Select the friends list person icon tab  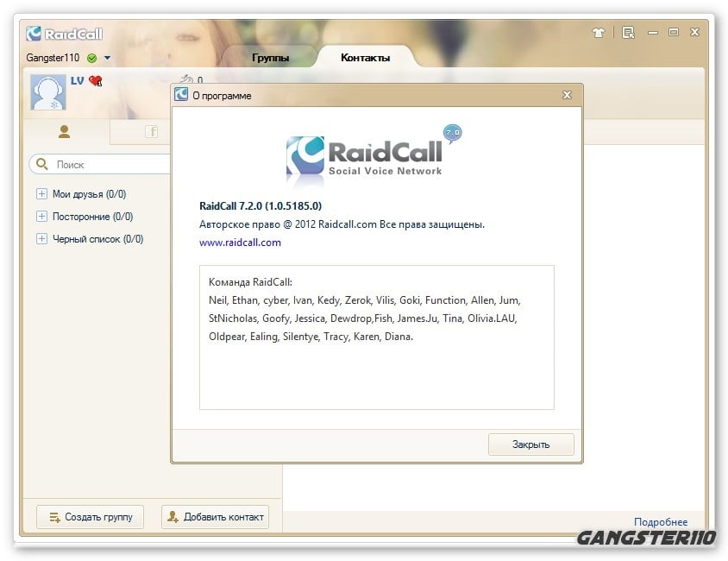(64, 132)
